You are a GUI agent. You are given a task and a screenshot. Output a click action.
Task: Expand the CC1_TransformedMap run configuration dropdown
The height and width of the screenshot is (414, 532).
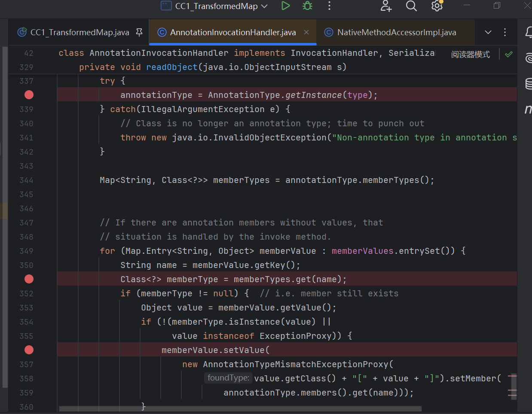click(x=264, y=6)
